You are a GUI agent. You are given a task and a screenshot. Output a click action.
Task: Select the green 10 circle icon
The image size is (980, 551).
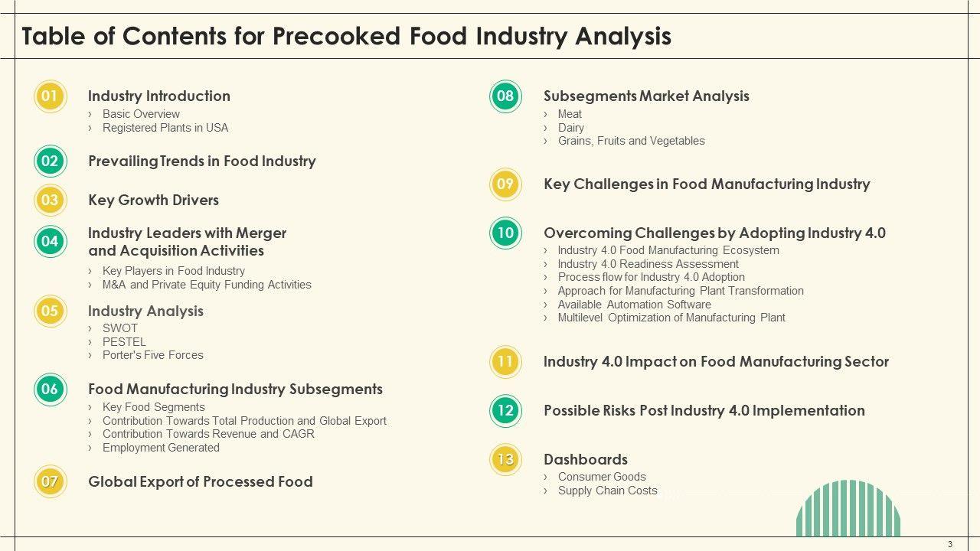point(505,233)
